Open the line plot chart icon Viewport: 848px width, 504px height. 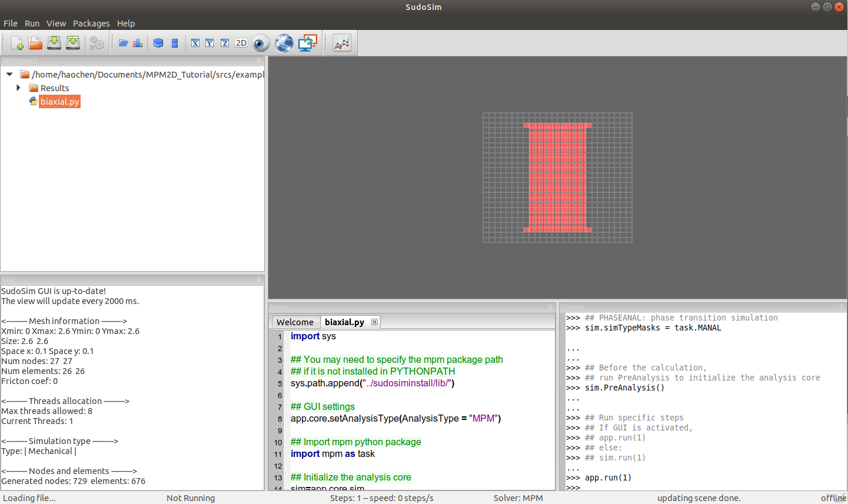click(342, 43)
